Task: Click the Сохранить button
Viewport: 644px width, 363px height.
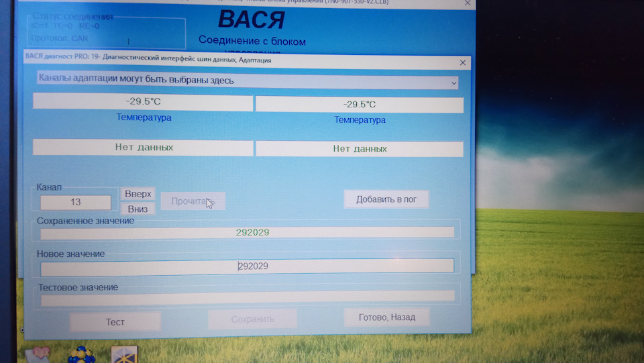Action: (253, 319)
